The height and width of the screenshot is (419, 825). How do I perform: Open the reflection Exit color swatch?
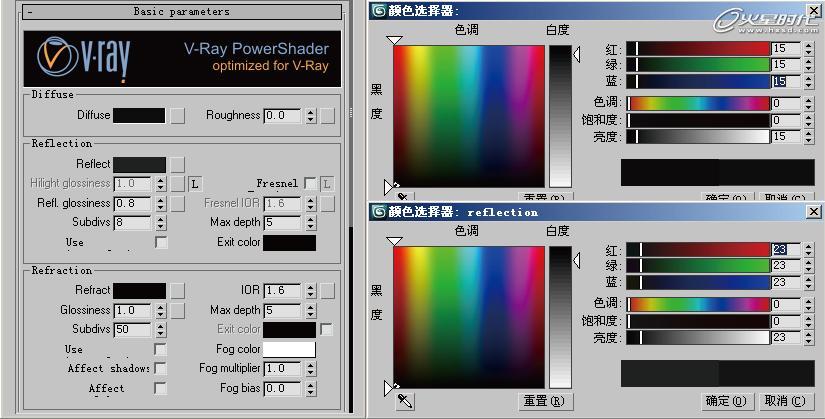coord(289,243)
